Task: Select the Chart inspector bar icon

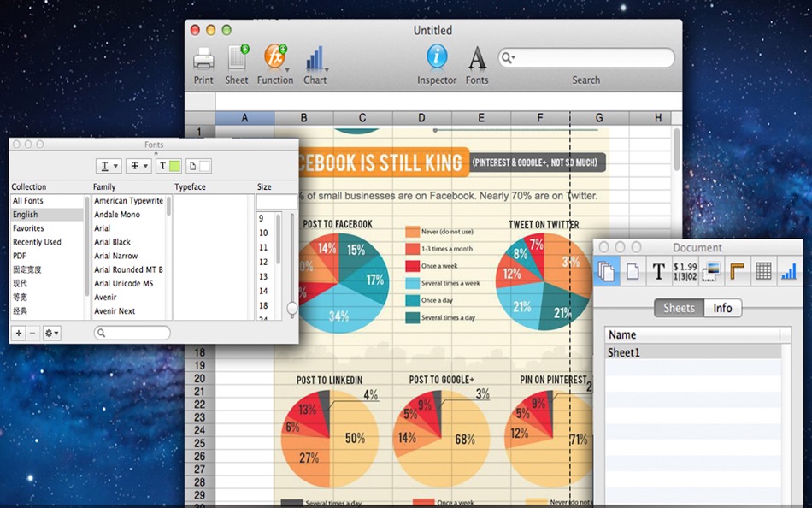Action: (789, 270)
